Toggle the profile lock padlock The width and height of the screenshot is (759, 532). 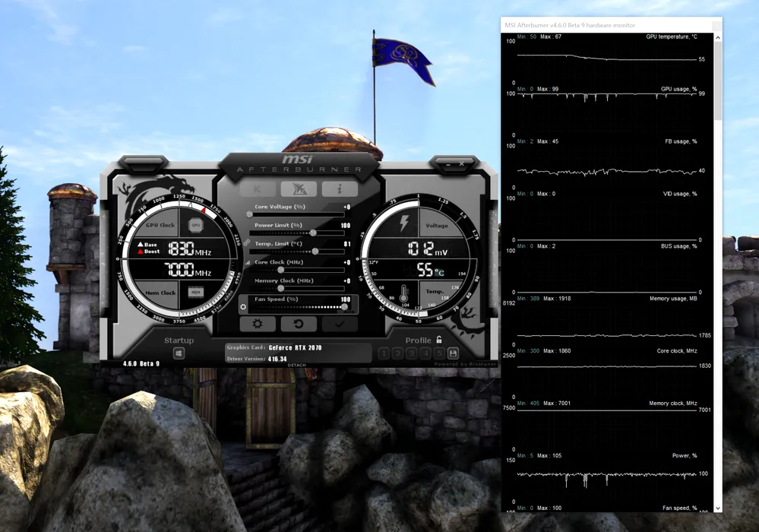(439, 340)
